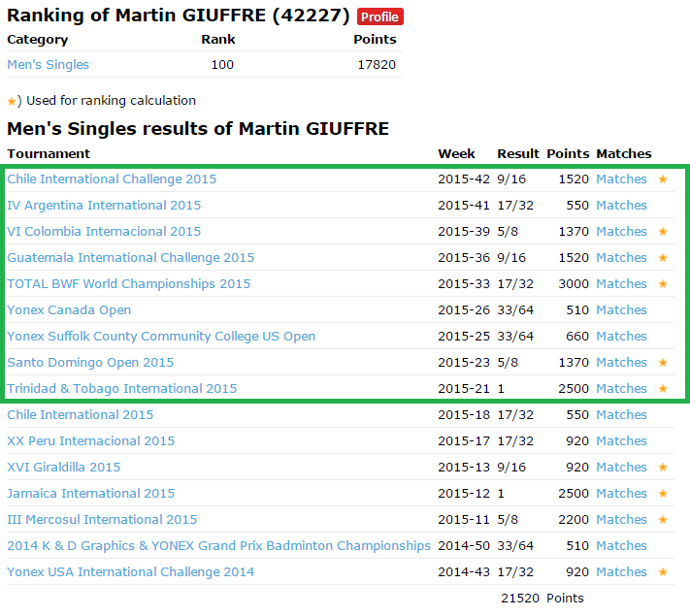Select week 2014-50 cell
Viewport: 690px width, 616px height.
tap(464, 545)
